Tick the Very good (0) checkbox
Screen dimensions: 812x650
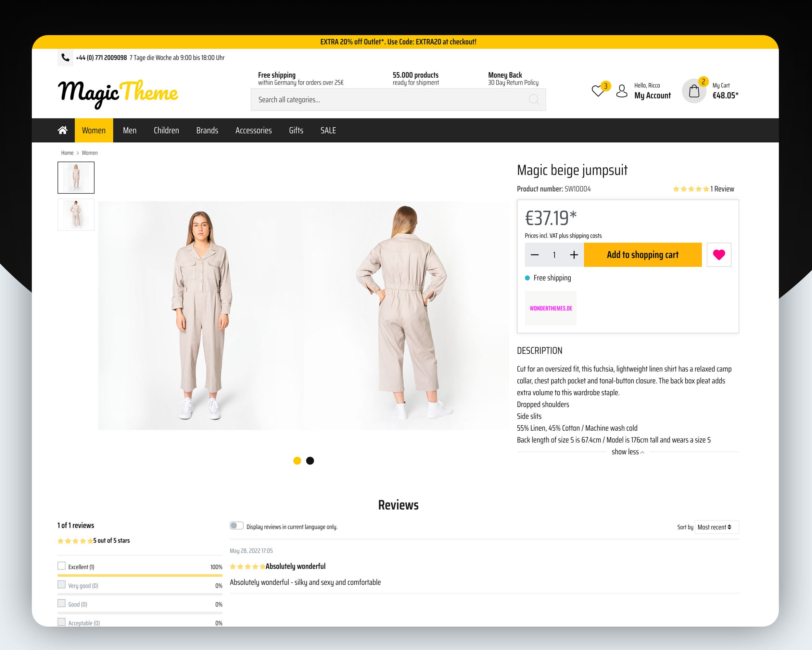pyautogui.click(x=61, y=584)
